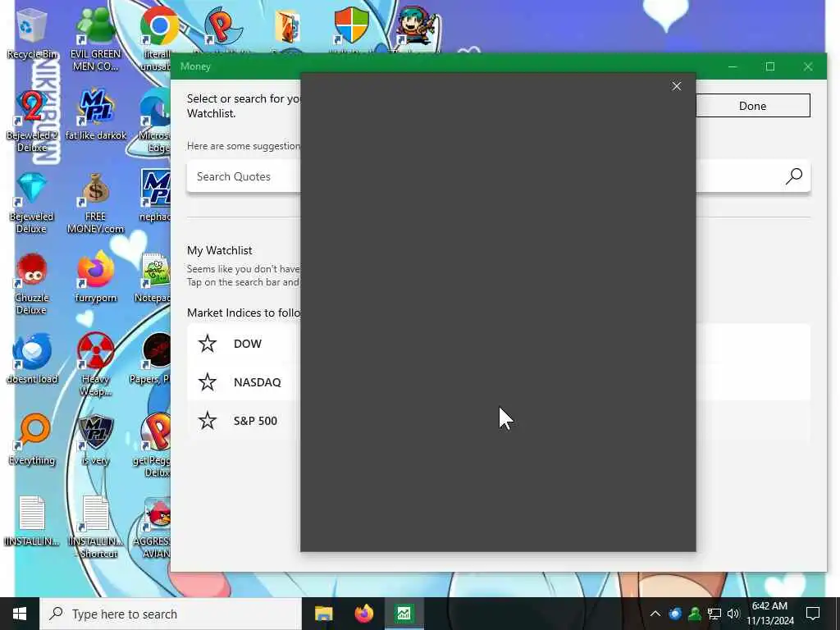The height and width of the screenshot is (630, 840).
Task: Open the Start menu
Action: click(x=20, y=614)
